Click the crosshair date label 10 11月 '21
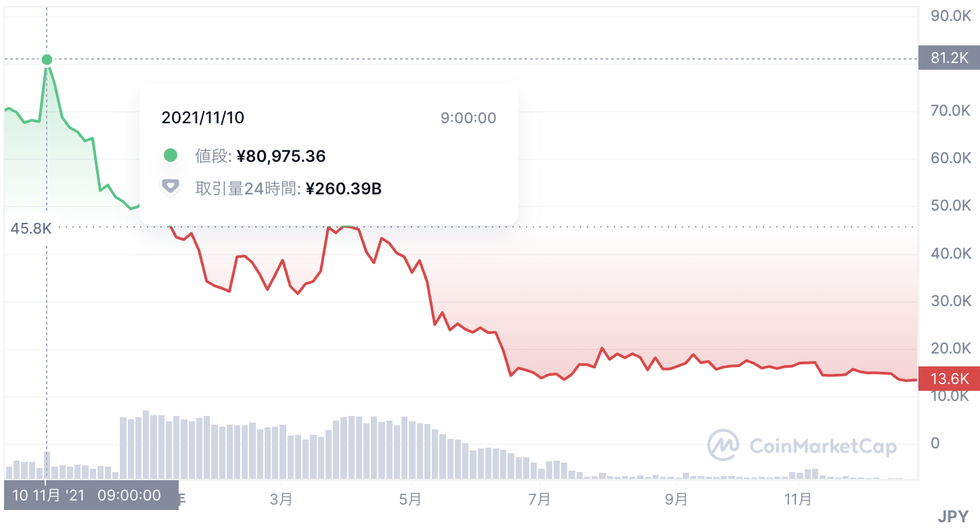This screenshot has height=531, width=980. pos(49,495)
